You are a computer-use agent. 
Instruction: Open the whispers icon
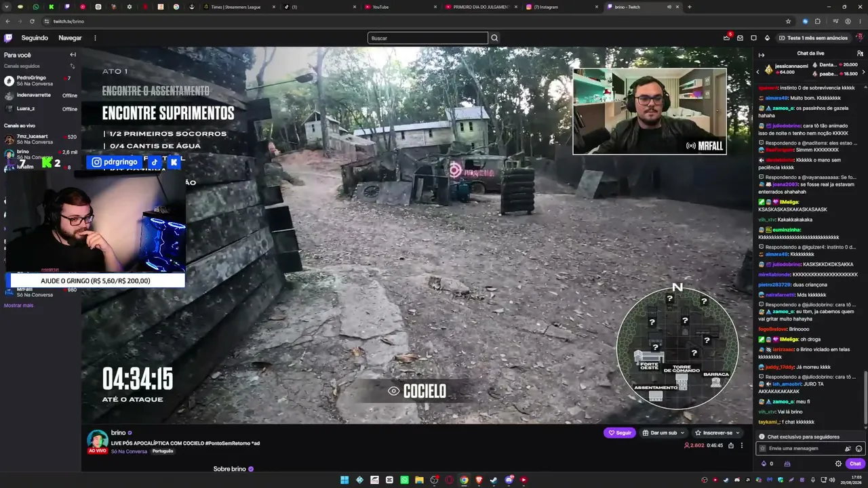tap(753, 38)
